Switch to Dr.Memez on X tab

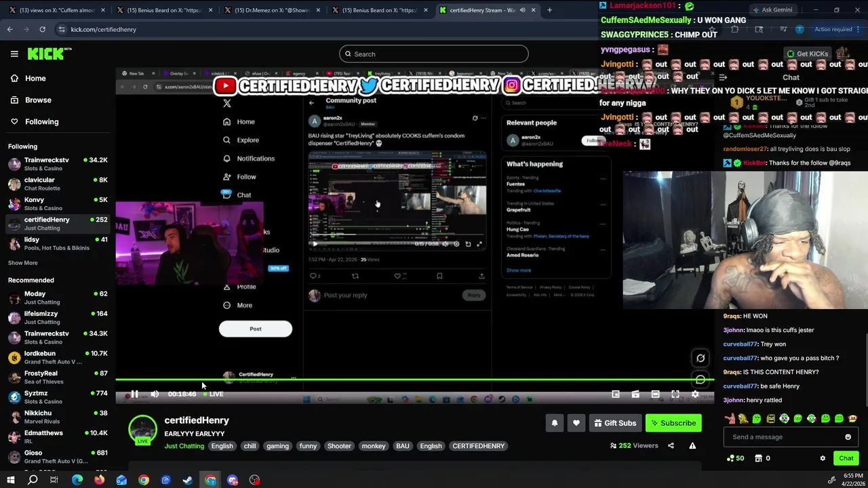[271, 10]
